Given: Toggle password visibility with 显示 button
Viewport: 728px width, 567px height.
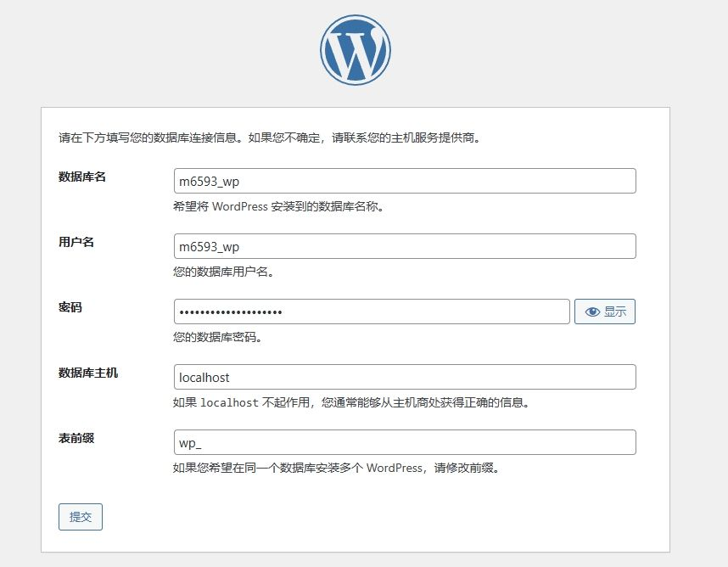Looking at the screenshot, I should point(604,312).
